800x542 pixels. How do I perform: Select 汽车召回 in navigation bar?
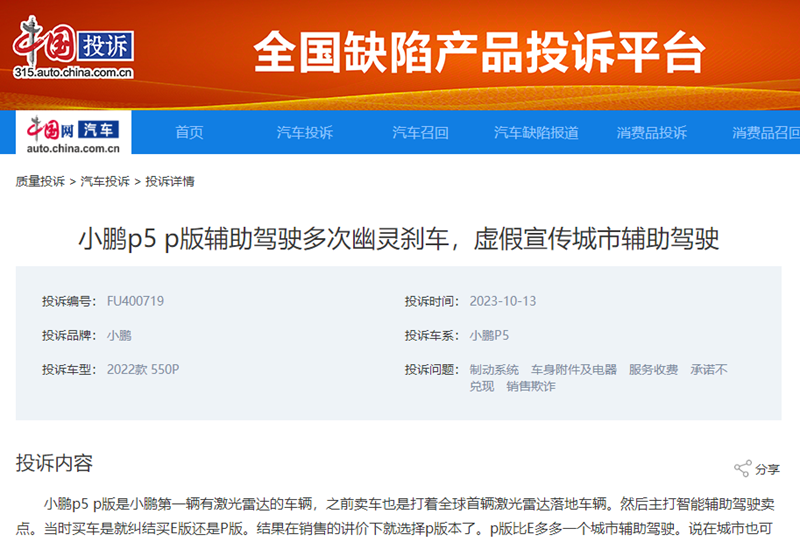[x=420, y=133]
